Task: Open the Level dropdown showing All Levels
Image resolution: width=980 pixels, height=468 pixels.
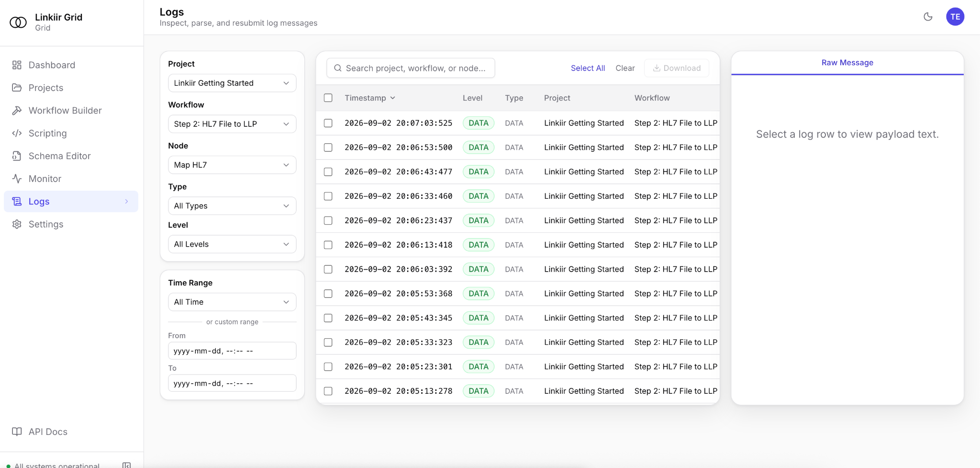Action: [x=232, y=244]
